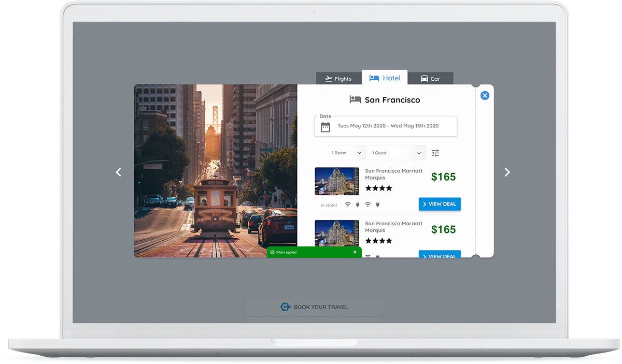Click the BOOK YOUR TRAVEL button
622x364 pixels.
click(x=314, y=307)
